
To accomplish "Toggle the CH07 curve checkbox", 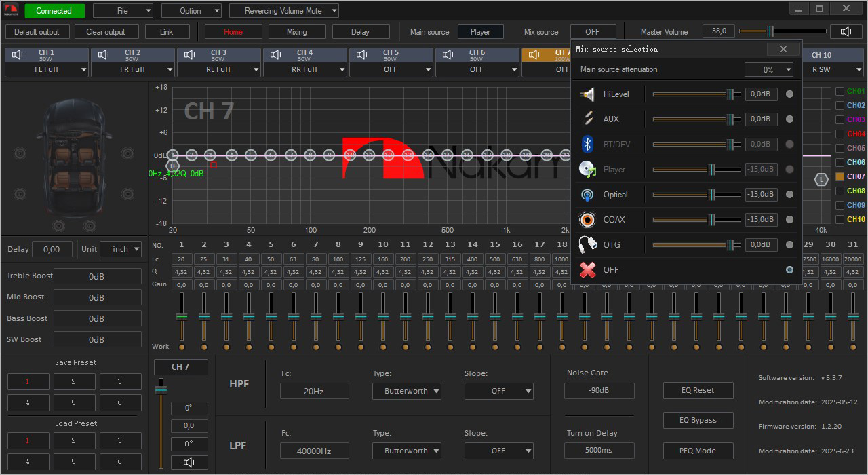I will click(x=840, y=176).
